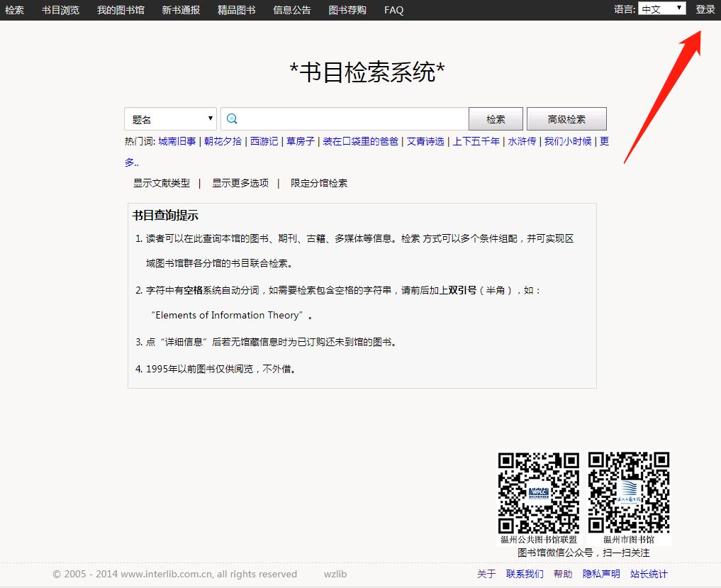Open the 语言 language selector
The width and height of the screenshot is (721, 588).
(661, 9)
